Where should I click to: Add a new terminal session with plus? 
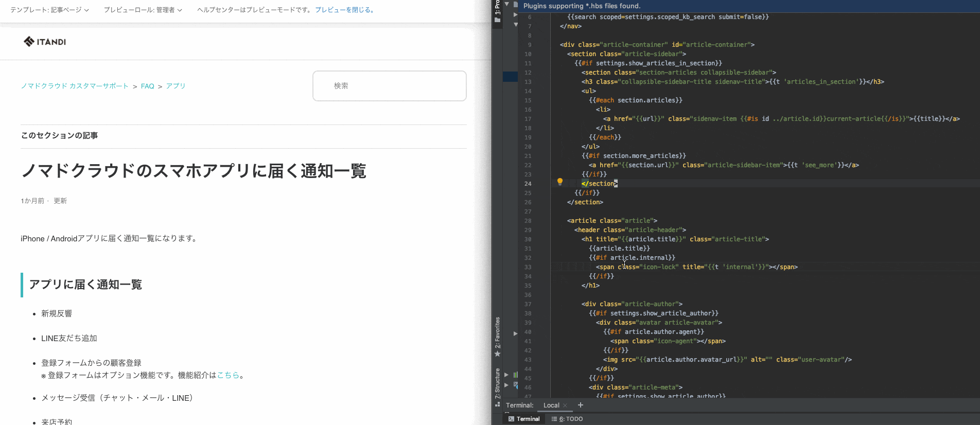click(581, 405)
